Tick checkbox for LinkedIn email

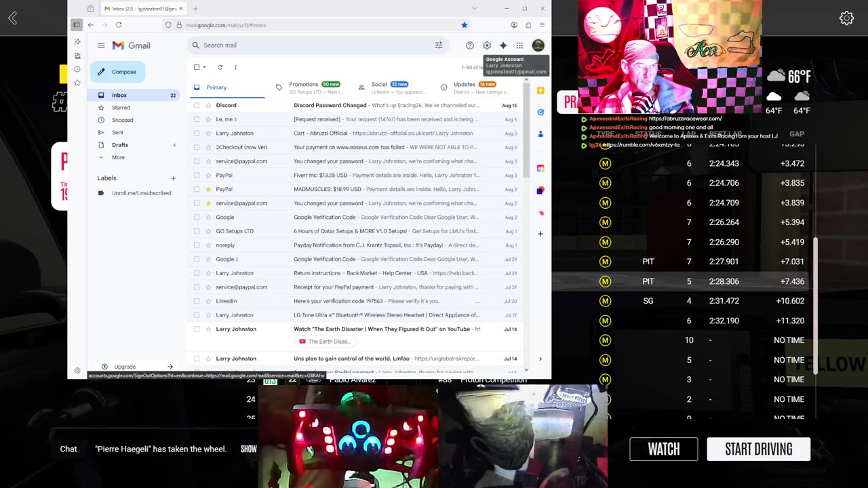pyautogui.click(x=197, y=301)
